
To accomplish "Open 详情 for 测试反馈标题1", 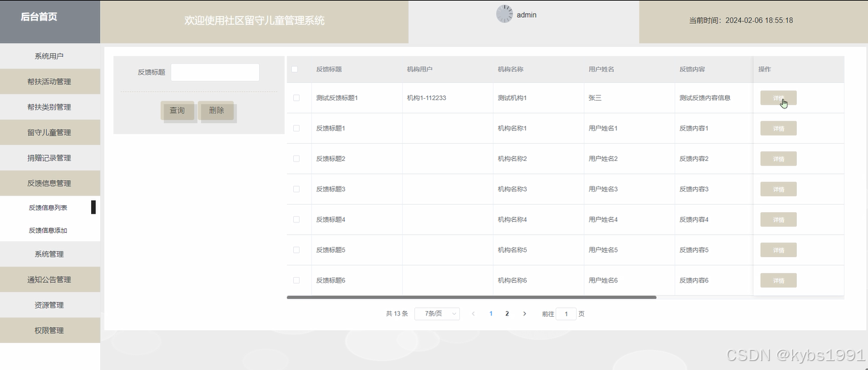I will click(x=778, y=98).
